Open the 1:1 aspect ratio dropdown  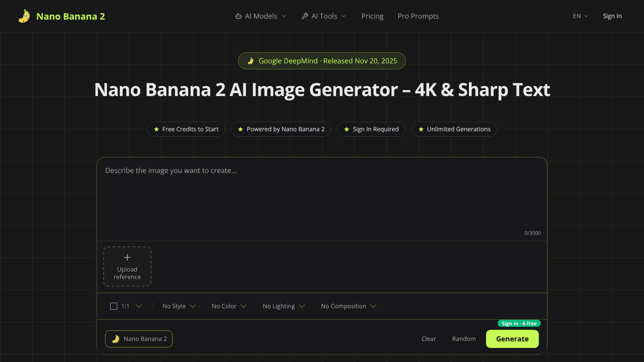click(126, 306)
